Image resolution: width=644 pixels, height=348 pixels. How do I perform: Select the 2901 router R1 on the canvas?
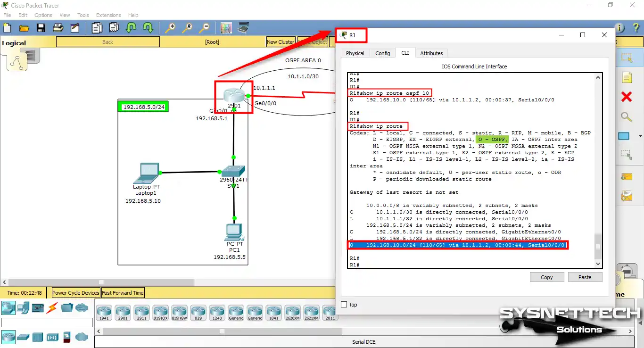coord(234,96)
